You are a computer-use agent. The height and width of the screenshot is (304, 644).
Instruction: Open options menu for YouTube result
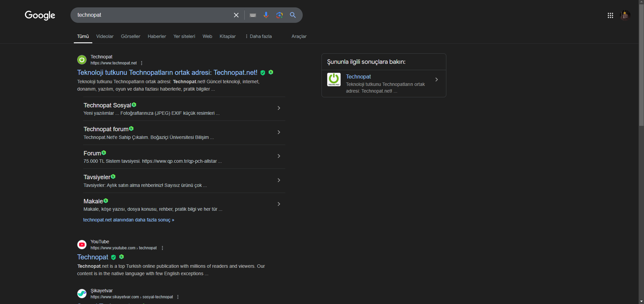pos(162,248)
